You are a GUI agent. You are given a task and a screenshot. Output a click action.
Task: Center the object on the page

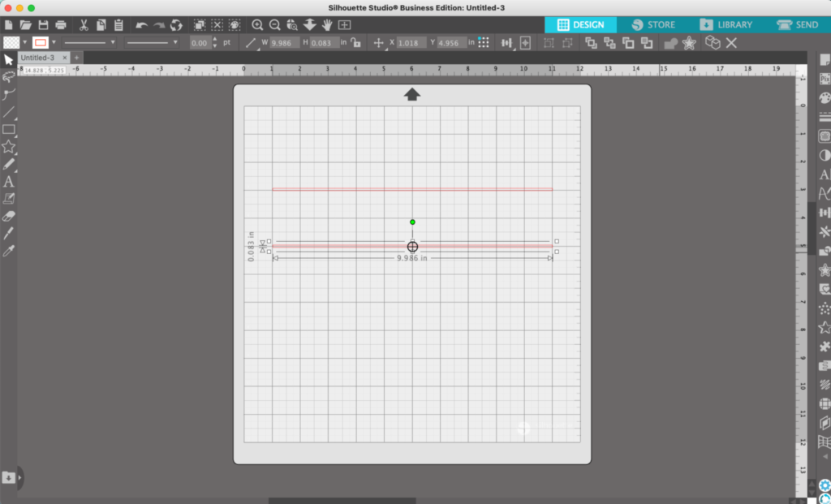pos(525,43)
